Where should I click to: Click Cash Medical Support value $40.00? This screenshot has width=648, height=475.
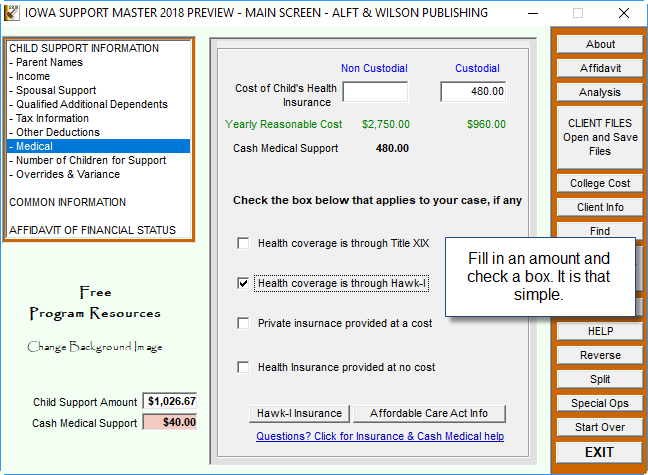[170, 422]
